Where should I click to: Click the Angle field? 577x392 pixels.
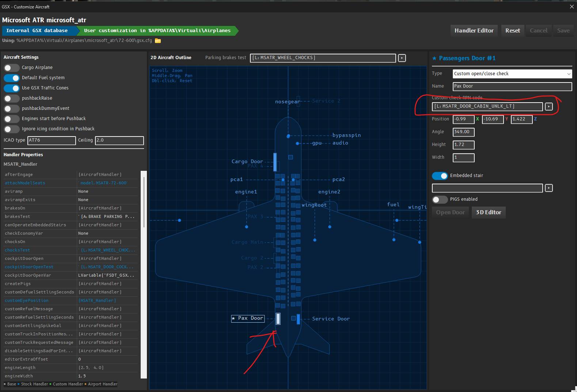coord(463,132)
